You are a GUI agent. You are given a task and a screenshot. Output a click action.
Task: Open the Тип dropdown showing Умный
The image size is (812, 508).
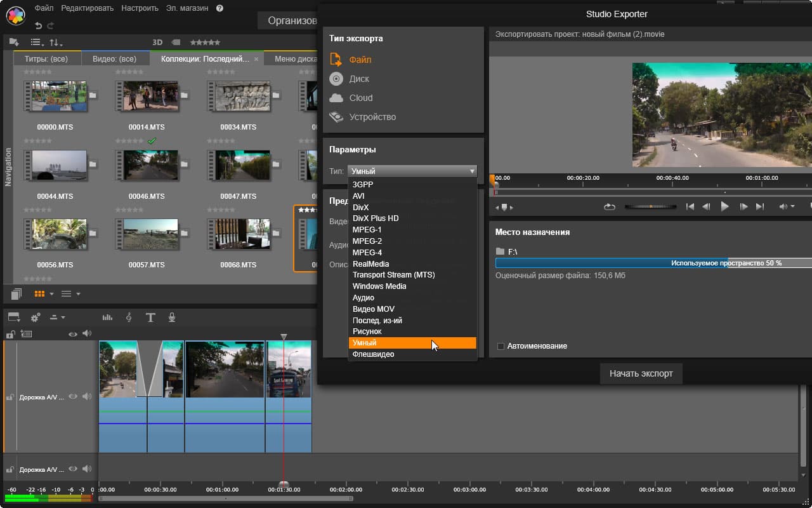click(412, 171)
